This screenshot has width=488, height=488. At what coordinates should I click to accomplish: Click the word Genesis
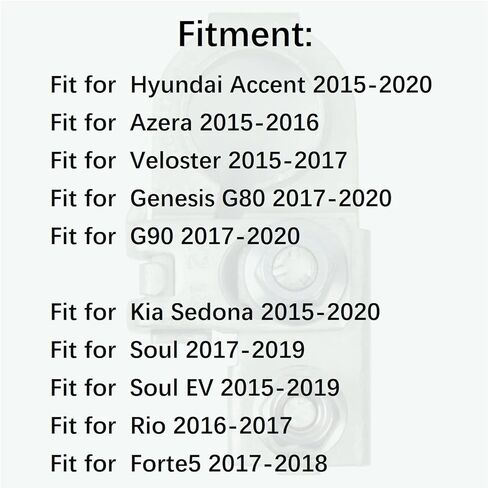(x=172, y=198)
